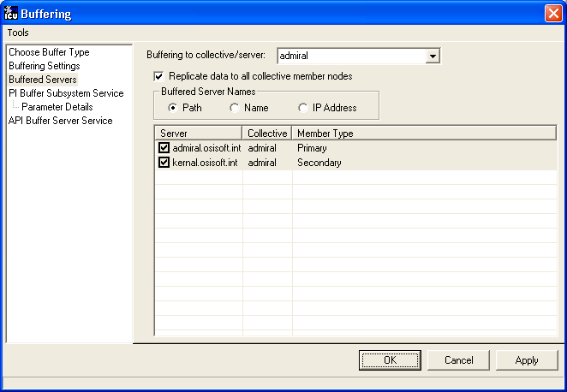567x392 pixels.
Task: Toggle Replicate data to all collective member nodes
Action: coord(158,76)
